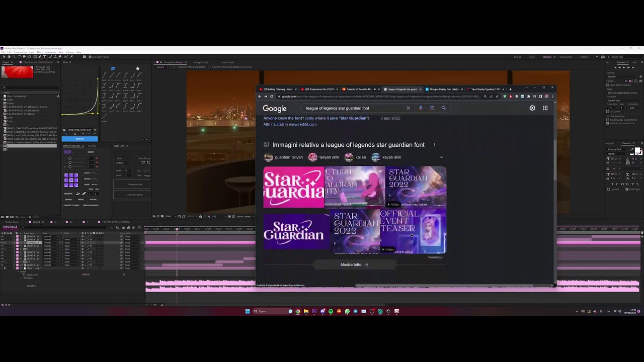Open Spotify from the Windows taskbar
The height and width of the screenshot is (362, 644).
tap(331, 311)
